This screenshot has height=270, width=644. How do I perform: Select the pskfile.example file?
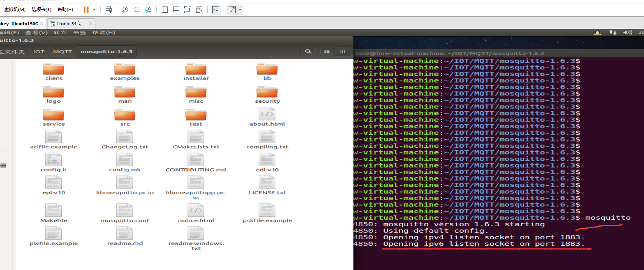(x=267, y=213)
